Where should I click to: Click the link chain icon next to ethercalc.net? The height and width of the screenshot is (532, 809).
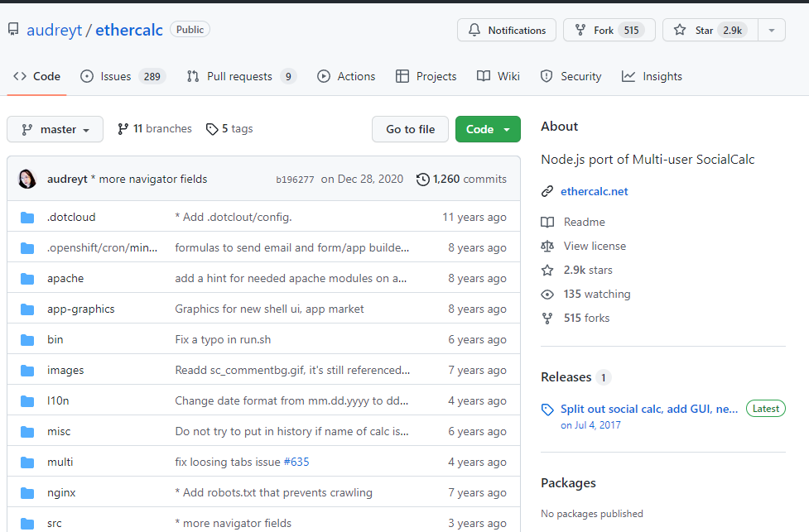(x=547, y=191)
